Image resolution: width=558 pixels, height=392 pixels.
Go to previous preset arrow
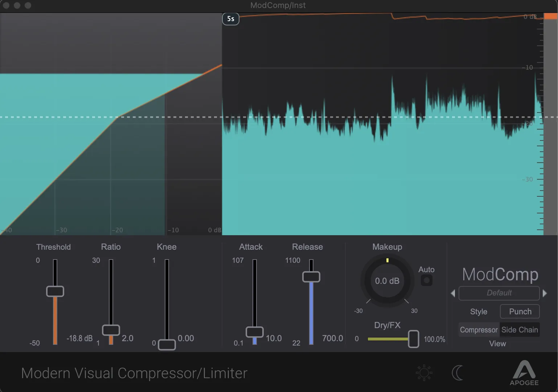(x=453, y=293)
